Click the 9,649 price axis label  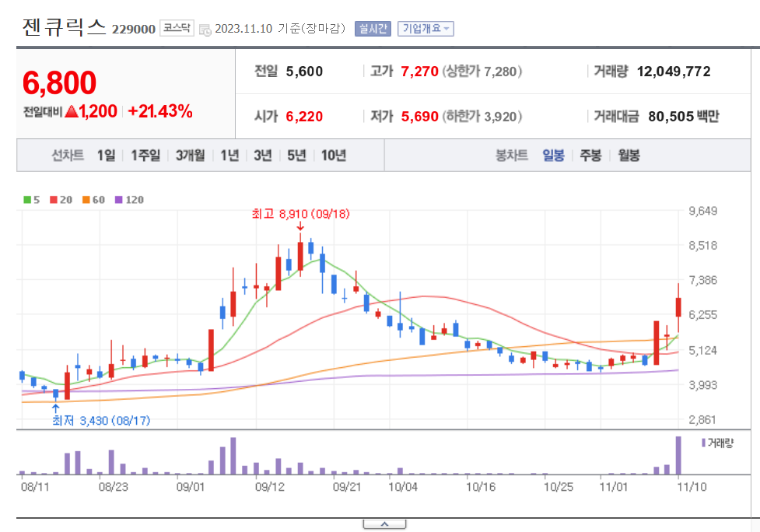(x=702, y=211)
